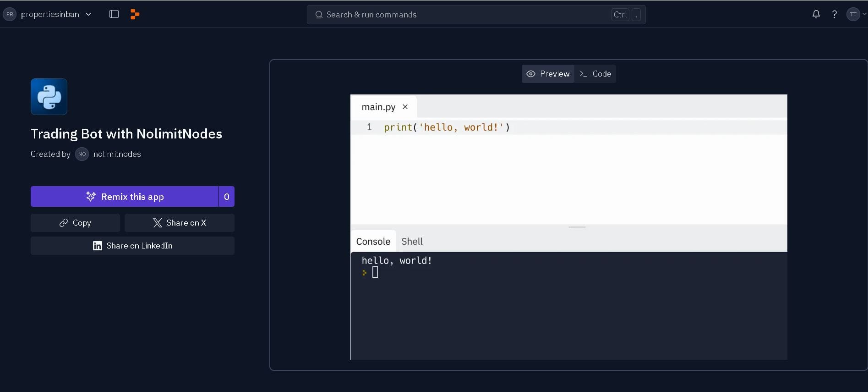Click the remix count 0 badge
This screenshot has width=868, height=392.
click(x=227, y=197)
